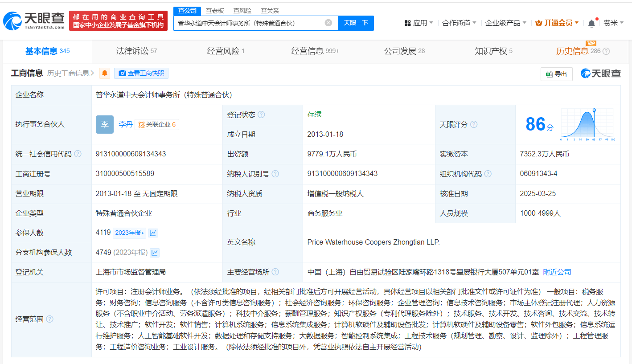Expand the 企业级产品 dropdown
Screen dimensions: 632x364
click(505, 23)
